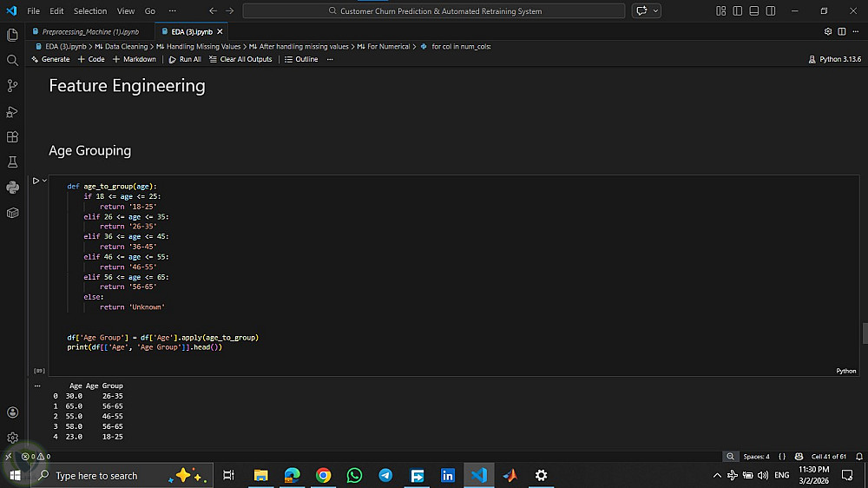The height and width of the screenshot is (488, 868).
Task: Open notebook toolbar more actions
Action: coord(330,59)
